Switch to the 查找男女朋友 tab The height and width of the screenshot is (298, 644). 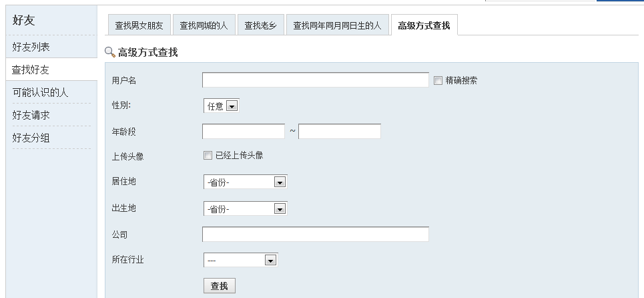coord(139,26)
